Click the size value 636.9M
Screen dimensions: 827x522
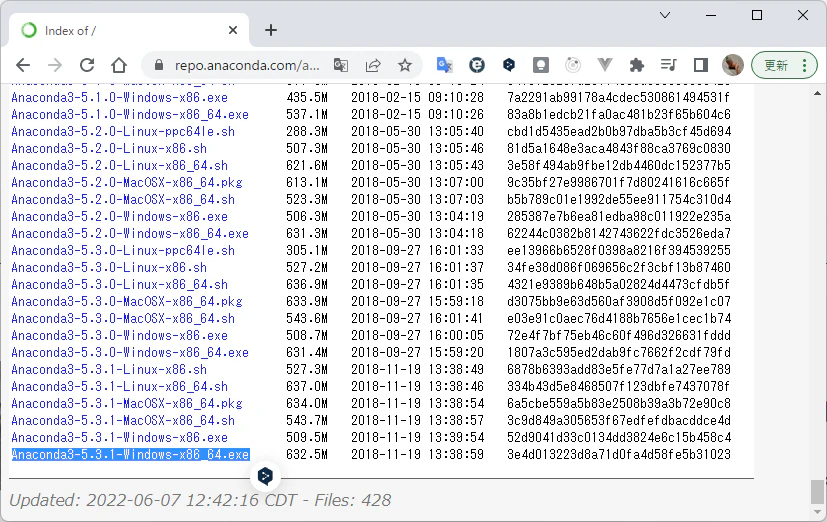pos(307,285)
